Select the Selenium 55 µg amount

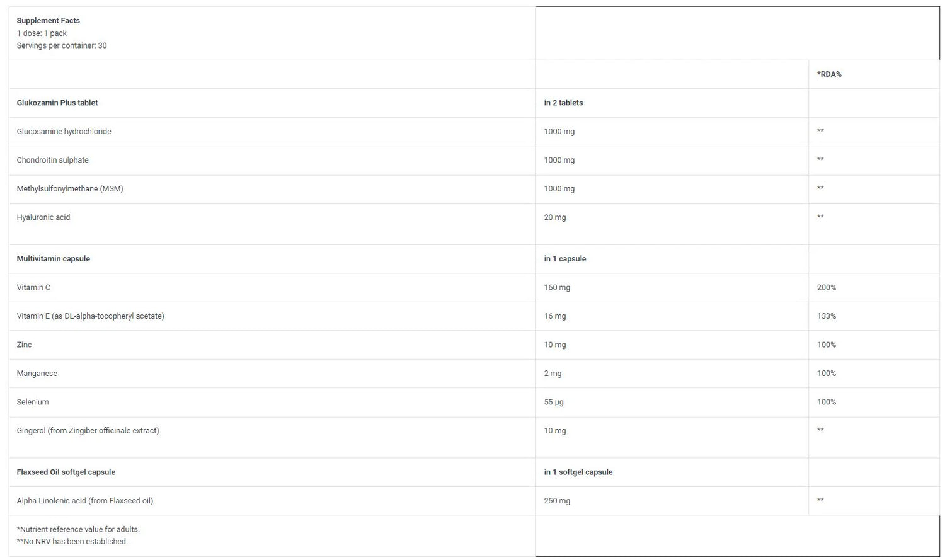tap(554, 402)
